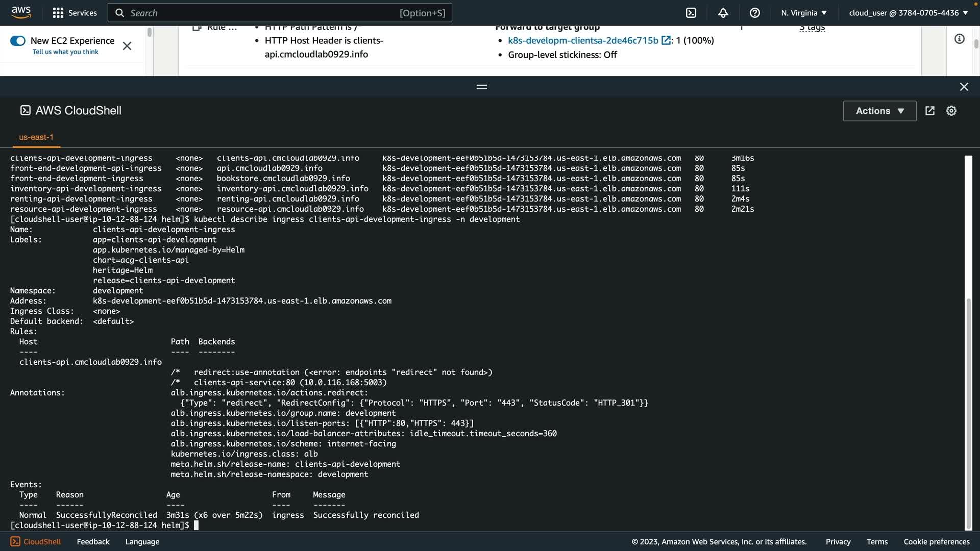Open the Services grid menu

[x=75, y=13]
